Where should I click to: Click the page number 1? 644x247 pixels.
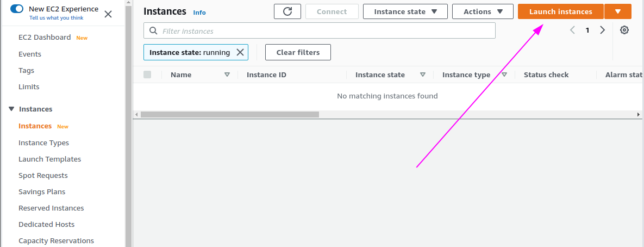587,30
